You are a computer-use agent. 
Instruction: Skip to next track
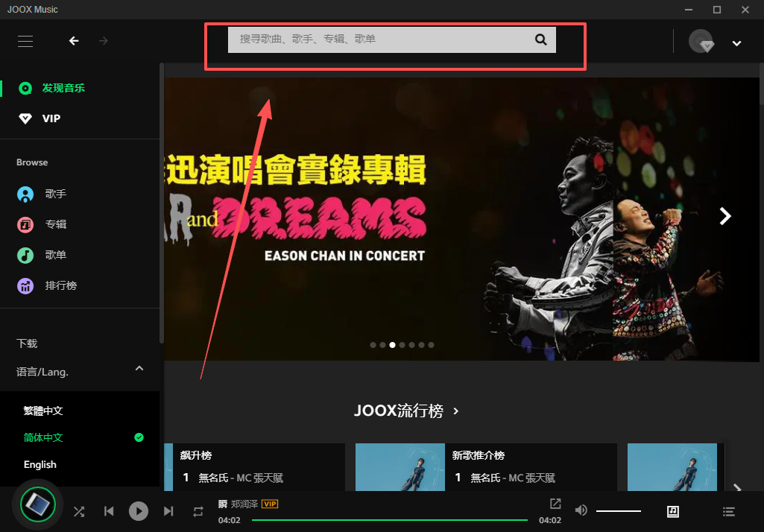[168, 511]
